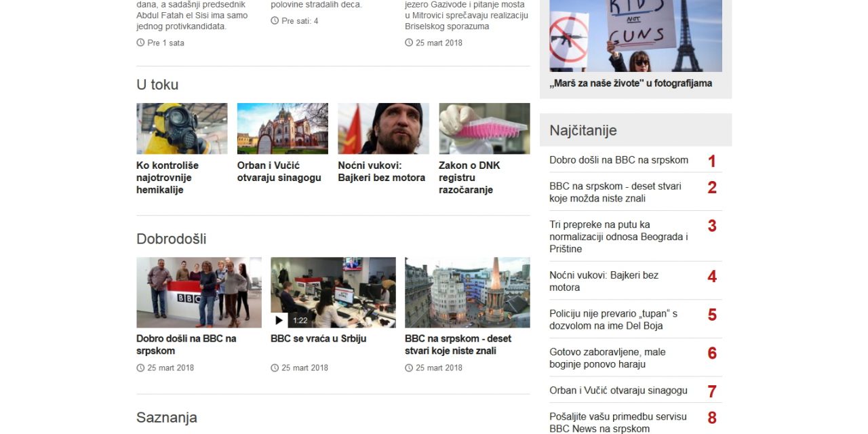Click the clock icon under Dobro došli na BBC na srpskom

pos(140,368)
